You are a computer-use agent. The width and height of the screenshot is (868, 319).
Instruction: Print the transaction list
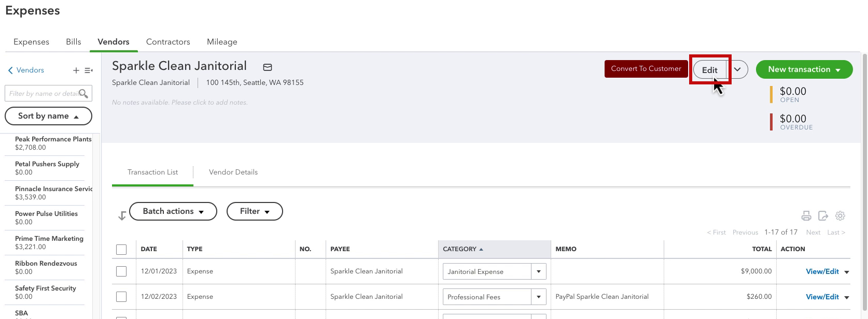tap(806, 216)
